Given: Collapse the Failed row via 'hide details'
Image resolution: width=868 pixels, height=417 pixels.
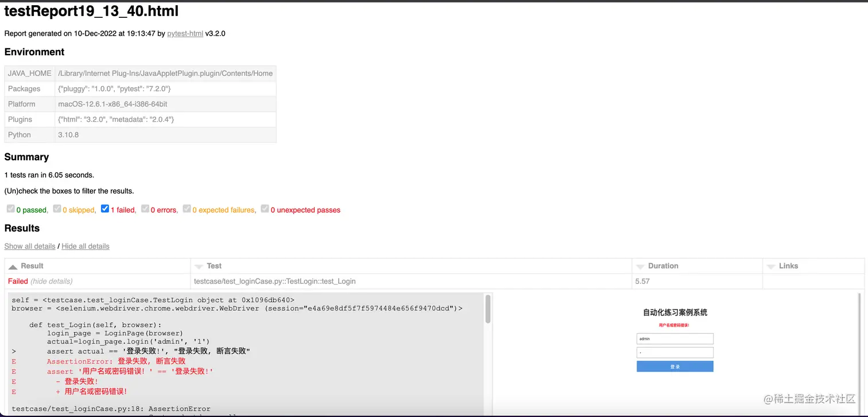Looking at the screenshot, I should (x=52, y=281).
